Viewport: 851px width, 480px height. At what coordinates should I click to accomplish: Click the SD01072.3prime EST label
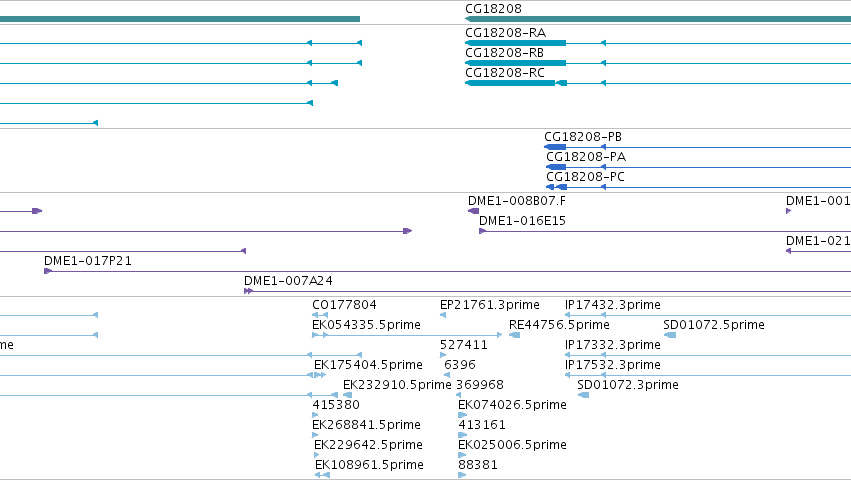(628, 386)
